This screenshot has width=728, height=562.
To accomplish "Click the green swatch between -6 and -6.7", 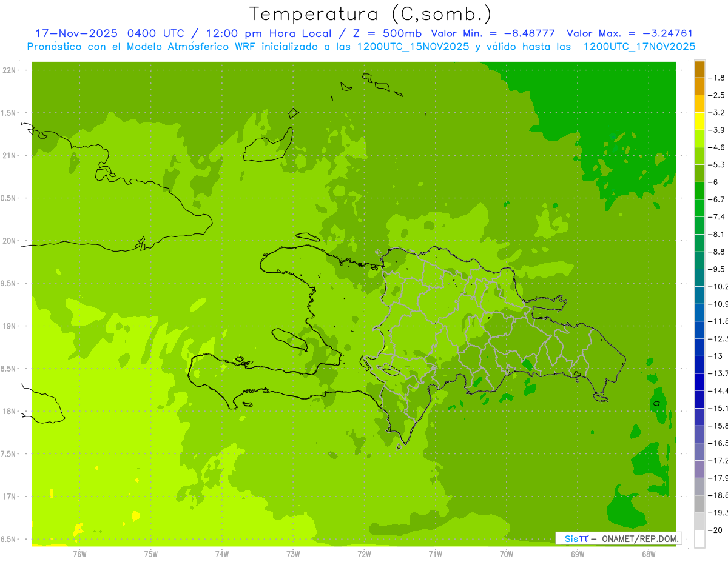I will (699, 191).
